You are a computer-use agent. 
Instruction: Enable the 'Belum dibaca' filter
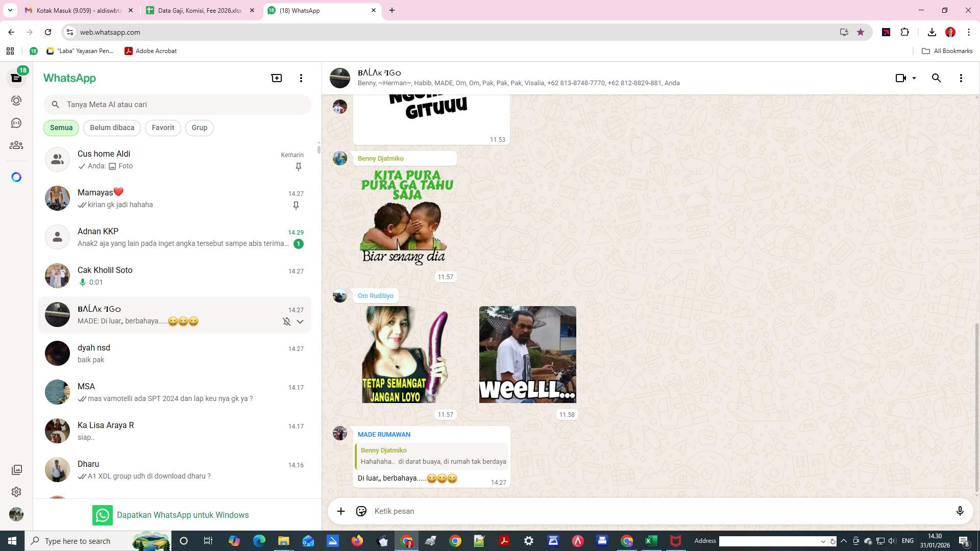[112, 128]
